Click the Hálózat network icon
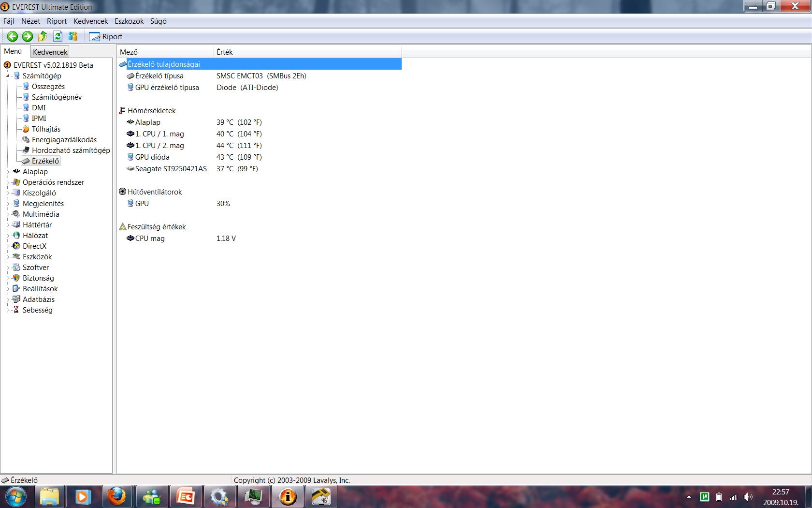The width and height of the screenshot is (812, 508). coord(16,235)
